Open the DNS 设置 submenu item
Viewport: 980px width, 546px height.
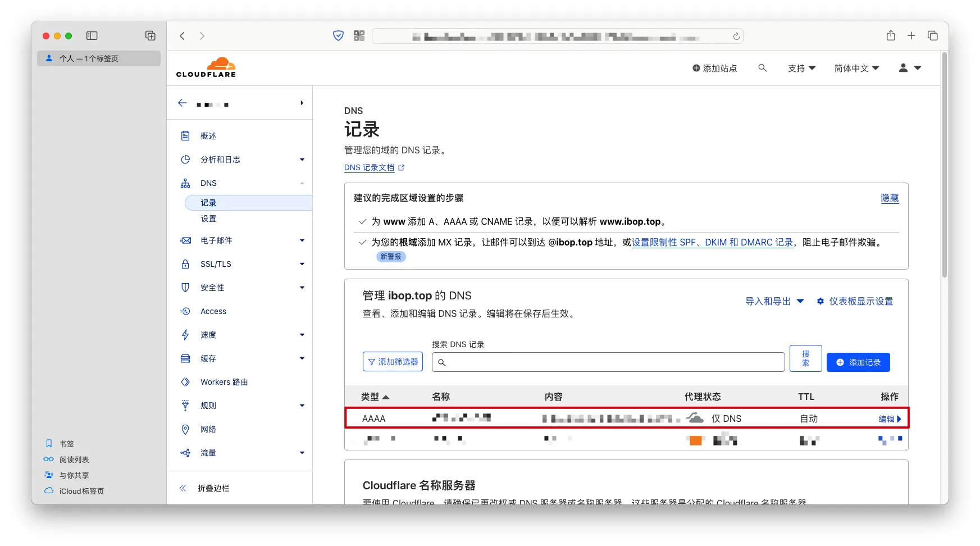click(208, 219)
